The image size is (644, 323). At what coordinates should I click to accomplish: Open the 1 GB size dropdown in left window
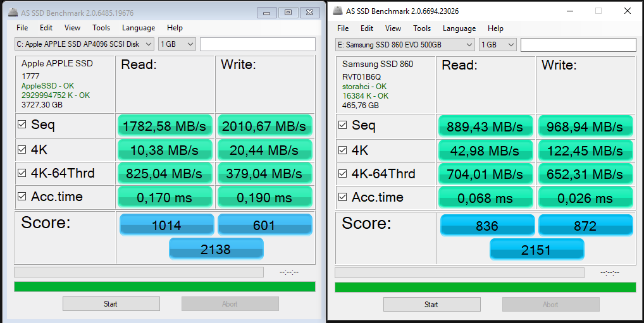177,44
